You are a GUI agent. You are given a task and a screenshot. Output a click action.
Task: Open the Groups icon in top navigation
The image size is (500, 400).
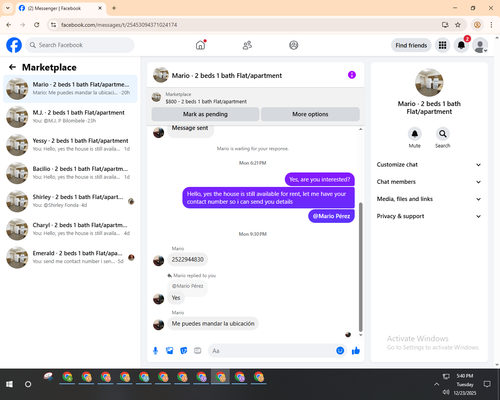tap(294, 45)
